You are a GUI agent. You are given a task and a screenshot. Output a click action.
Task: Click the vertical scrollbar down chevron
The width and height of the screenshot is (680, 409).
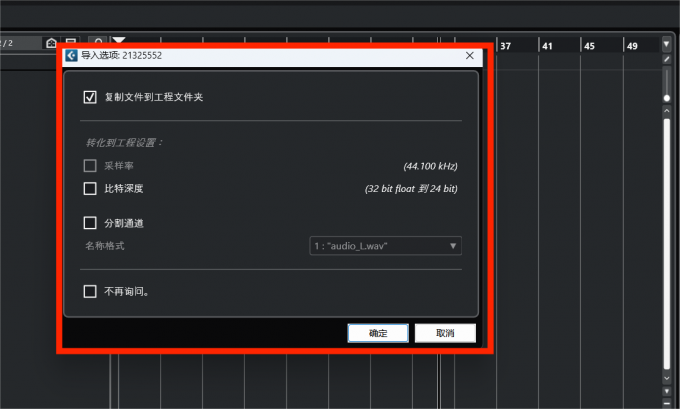[x=667, y=378]
